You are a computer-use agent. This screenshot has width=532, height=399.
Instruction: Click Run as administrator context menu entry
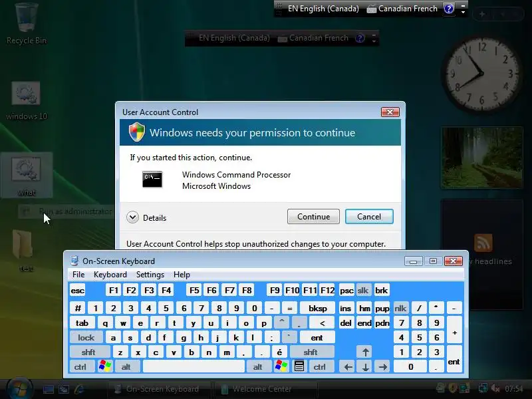(x=67, y=211)
